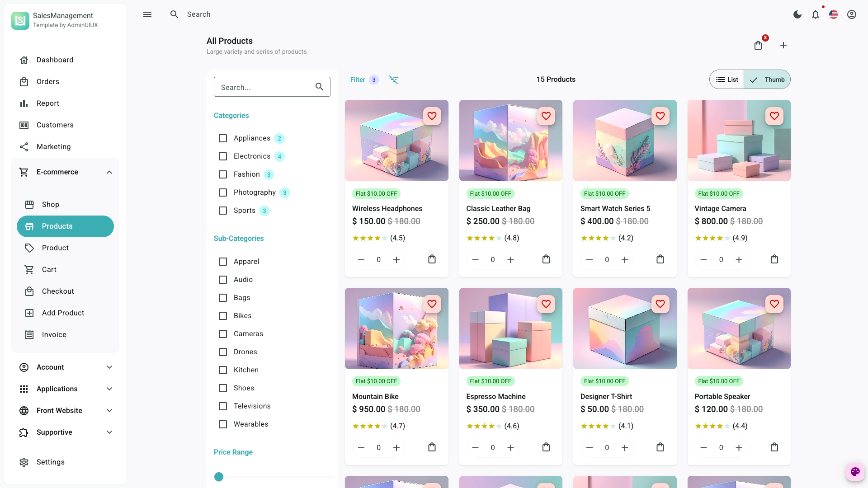Click the Price Range slider handle
The height and width of the screenshot is (488, 868).
pos(219,477)
